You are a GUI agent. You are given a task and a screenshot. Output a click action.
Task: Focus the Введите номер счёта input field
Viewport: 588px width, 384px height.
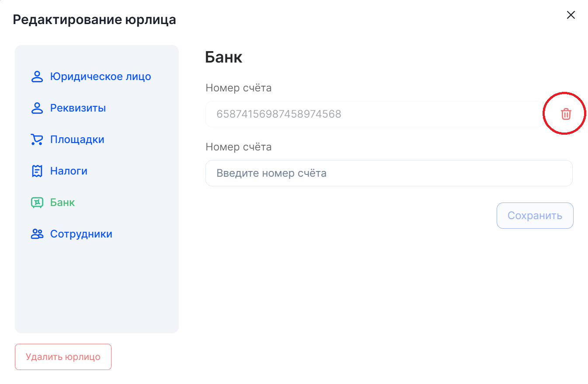[x=389, y=173]
